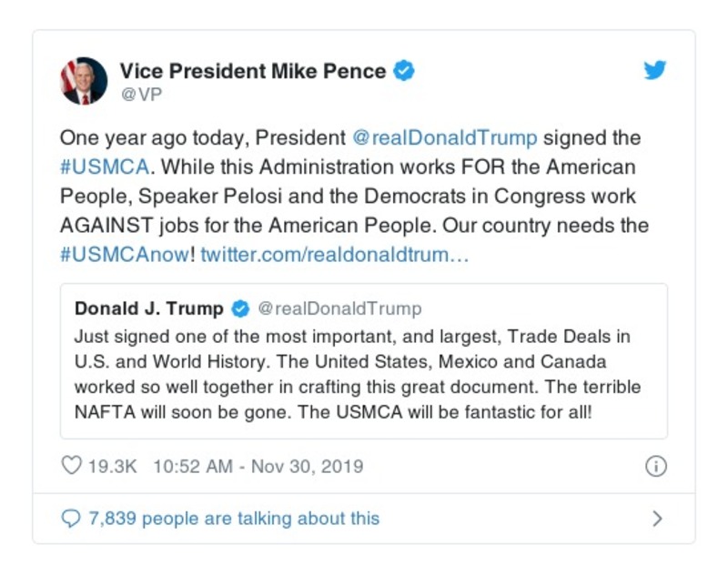Viewport: 728px width, 575px height.
Task: Expand the conversation with the chevron arrow
Action: coord(657,519)
